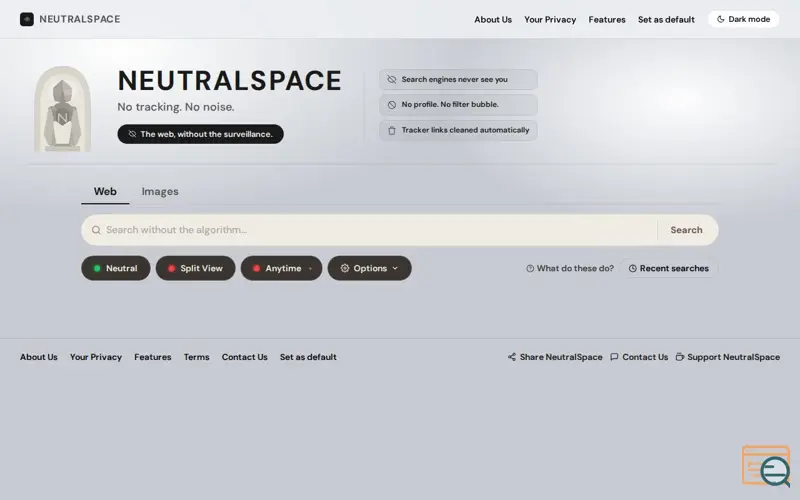This screenshot has width=800, height=500.
Task: Open 'What do these do?' help
Action: (x=570, y=268)
